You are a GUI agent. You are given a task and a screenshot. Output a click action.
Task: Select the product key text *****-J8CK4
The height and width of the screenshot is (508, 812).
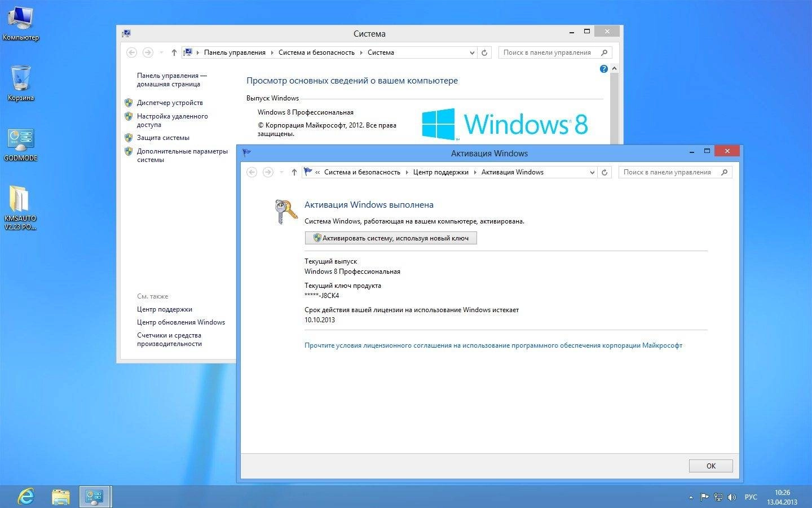tap(321, 296)
